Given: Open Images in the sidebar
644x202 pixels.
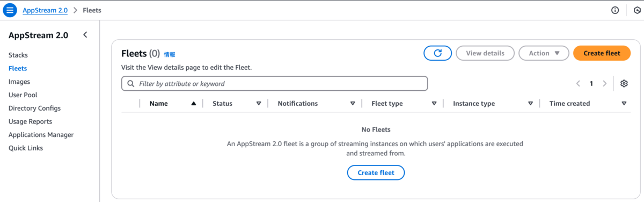Looking at the screenshot, I should tap(19, 82).
